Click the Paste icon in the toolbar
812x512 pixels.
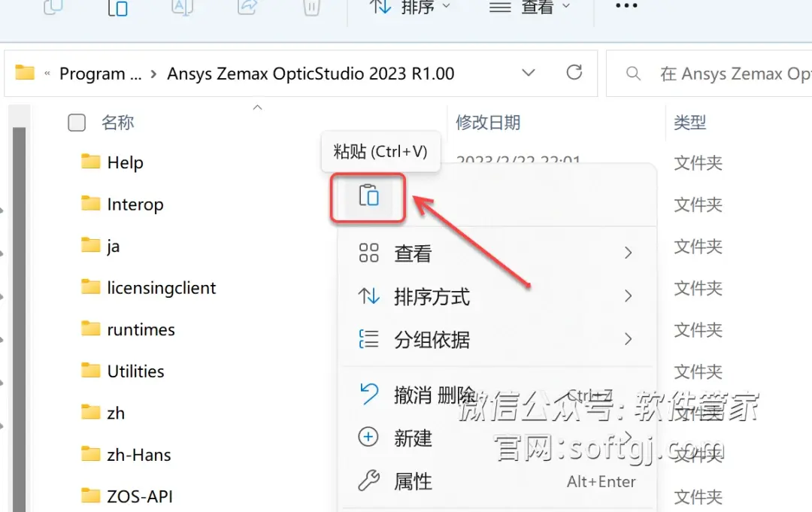(x=117, y=8)
